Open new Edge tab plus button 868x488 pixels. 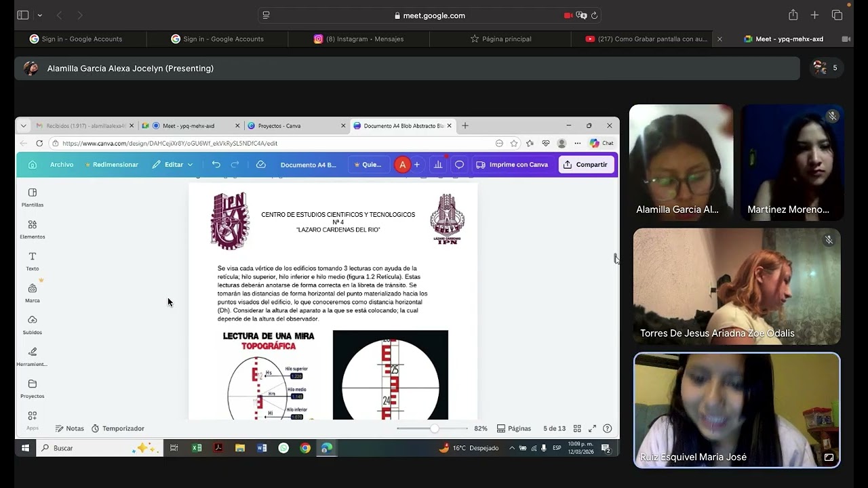coord(465,125)
